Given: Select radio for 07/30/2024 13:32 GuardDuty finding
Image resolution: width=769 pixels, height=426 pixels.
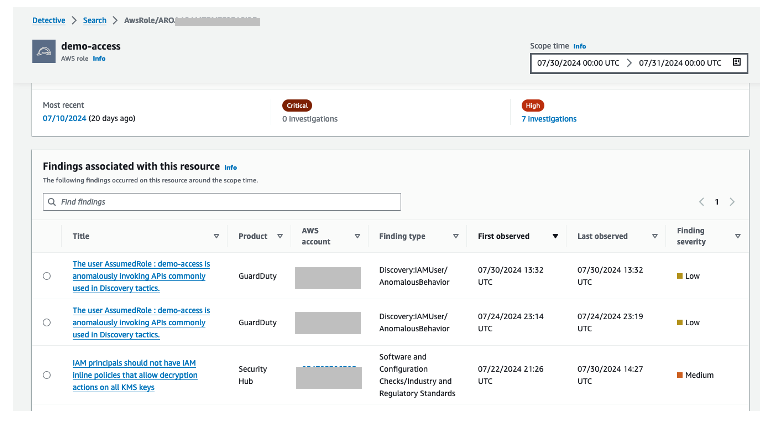Looking at the screenshot, I should click(x=47, y=276).
